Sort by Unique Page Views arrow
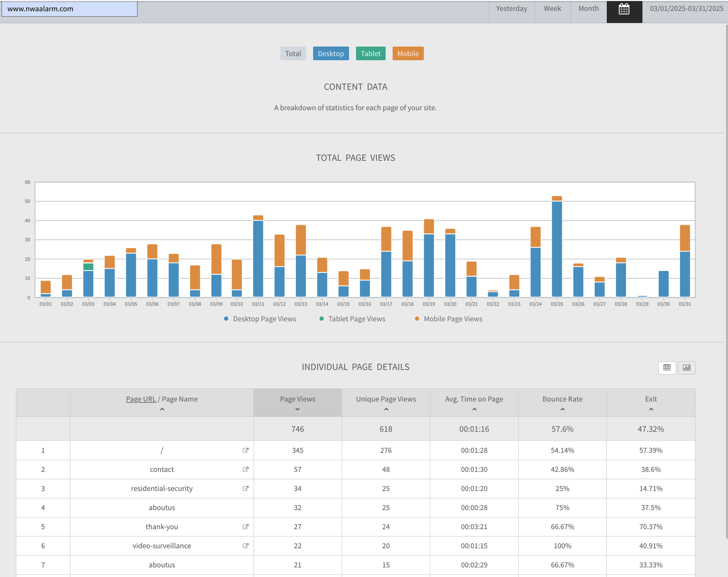728x577 pixels. (x=386, y=409)
